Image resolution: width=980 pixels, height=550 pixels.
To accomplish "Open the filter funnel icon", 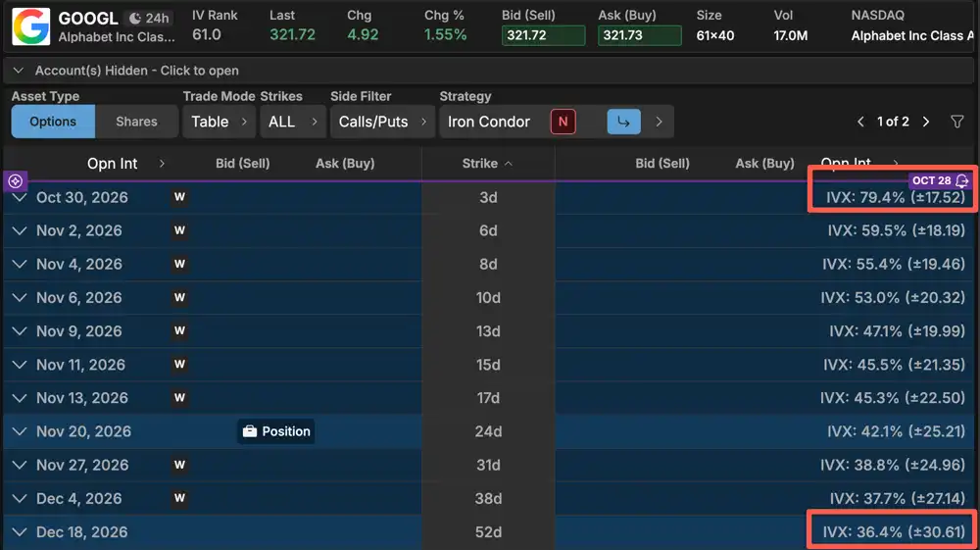I will (x=956, y=122).
